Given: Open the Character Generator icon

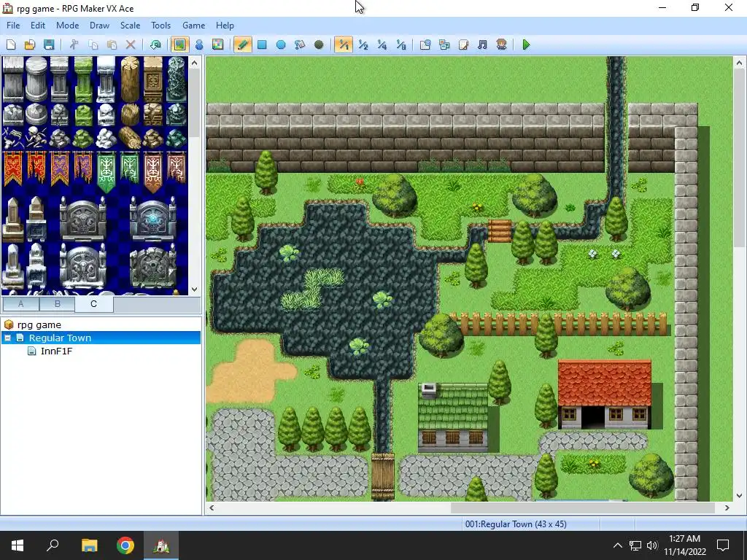Looking at the screenshot, I should pos(501,44).
